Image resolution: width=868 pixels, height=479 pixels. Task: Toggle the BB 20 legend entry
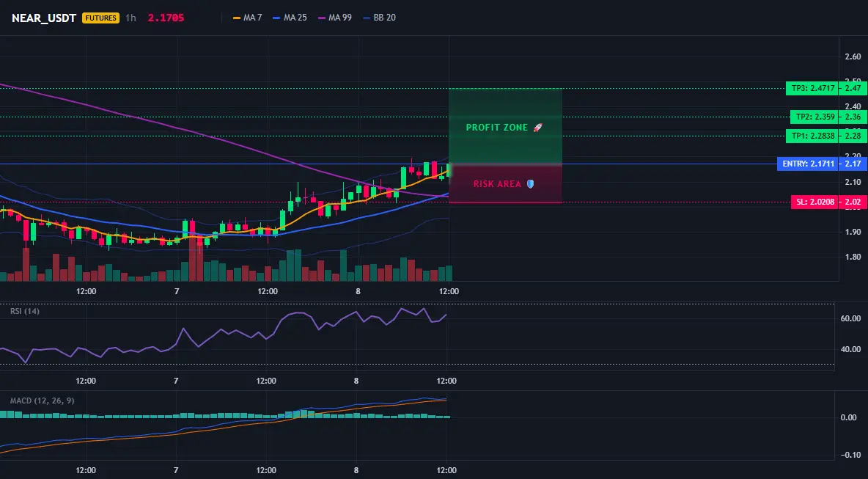click(x=380, y=18)
